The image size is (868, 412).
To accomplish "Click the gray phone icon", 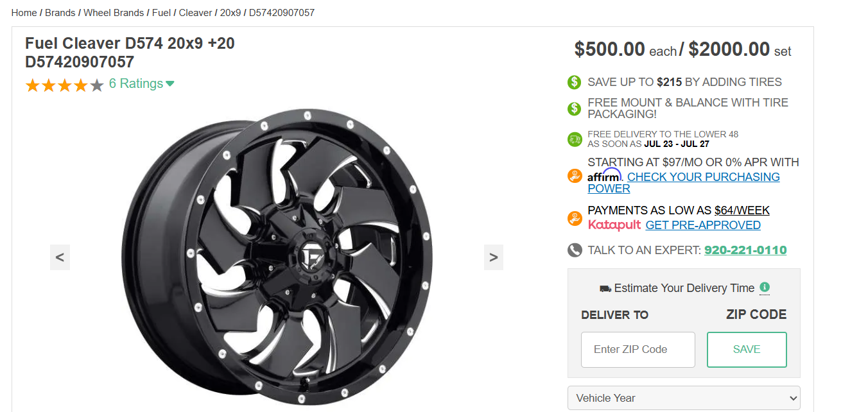I will 575,250.
